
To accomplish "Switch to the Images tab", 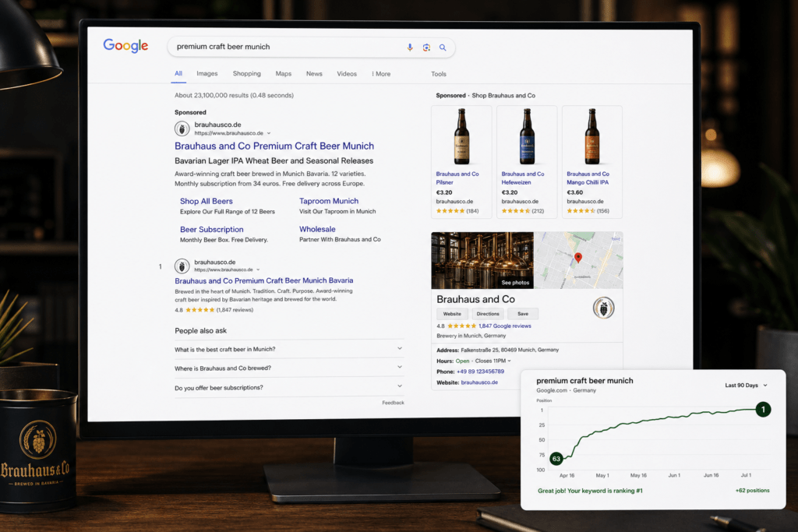I will tap(207, 74).
